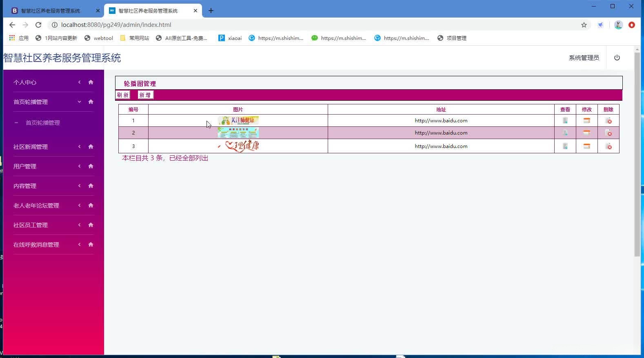This screenshot has height=358, width=644.
Task: Select the 首页轮播管理 submenu item
Action: tap(43, 123)
